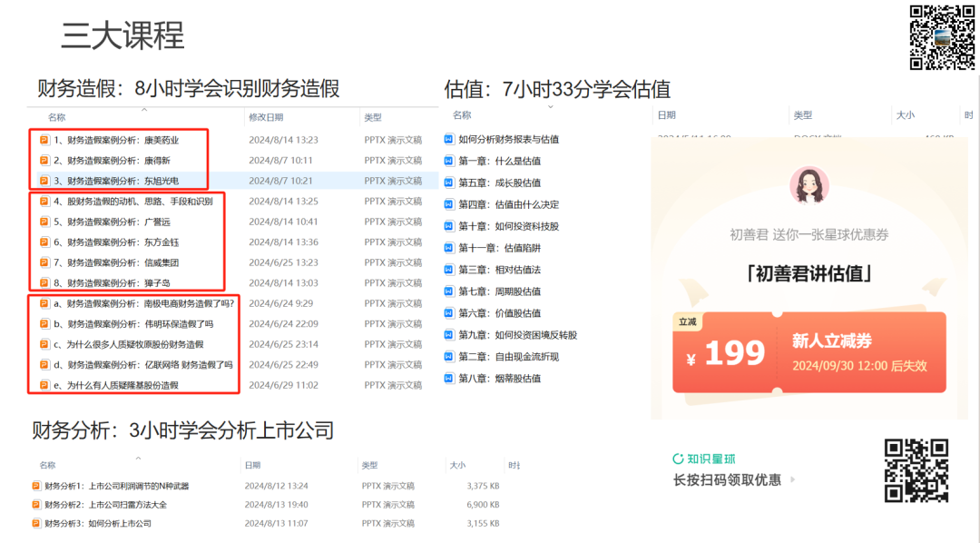Click the Word icon beside 第三章：相对估值法
Screen dimensions: 980x543
(449, 270)
